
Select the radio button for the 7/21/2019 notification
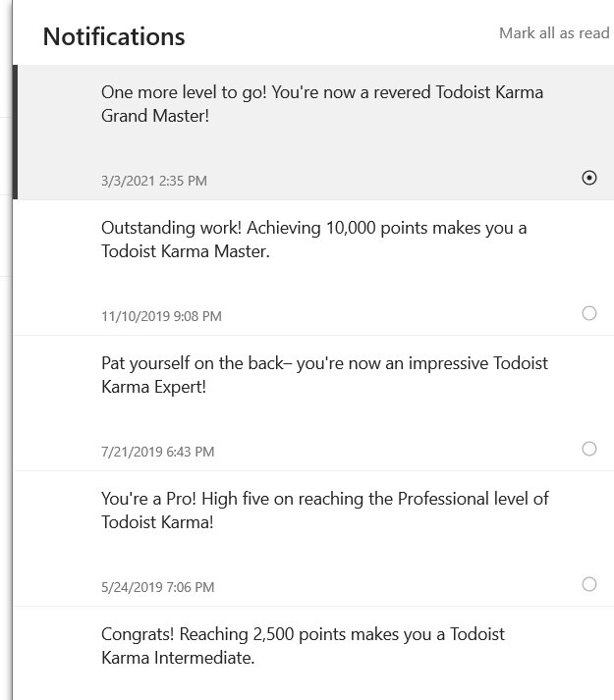click(x=589, y=449)
